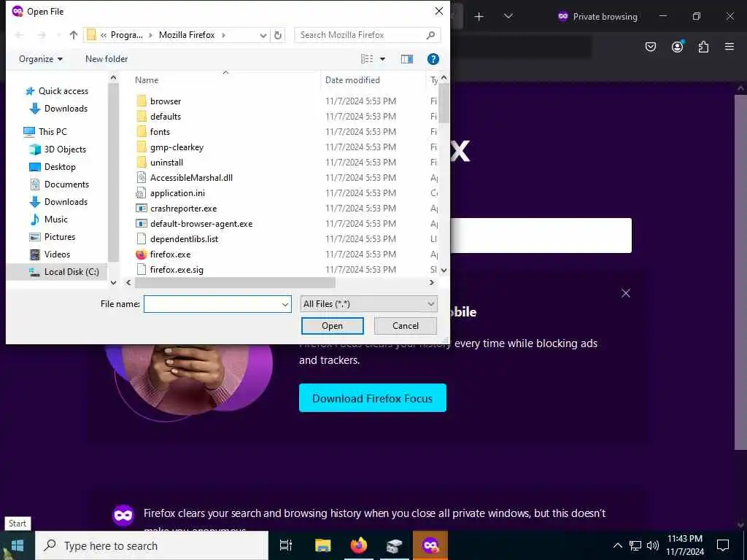Open All Files (*.*) type dropdown
Viewport: 747px width, 560px height.
coord(368,304)
